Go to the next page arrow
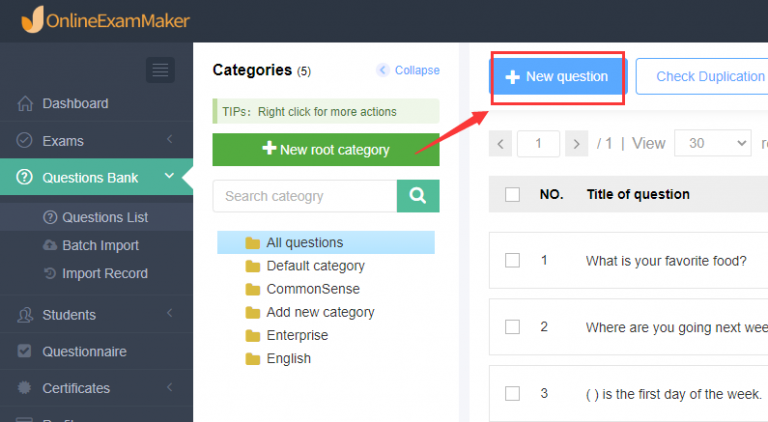This screenshot has width=768, height=422. click(575, 144)
